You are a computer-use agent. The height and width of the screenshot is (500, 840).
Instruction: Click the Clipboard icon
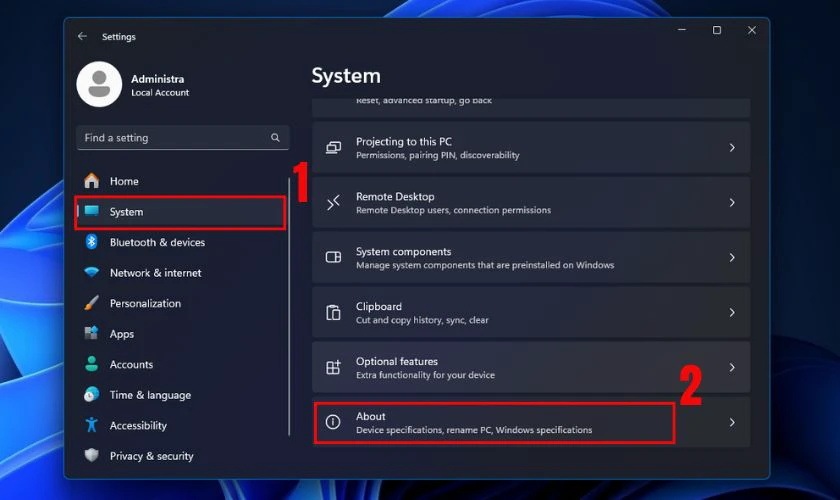click(x=333, y=312)
